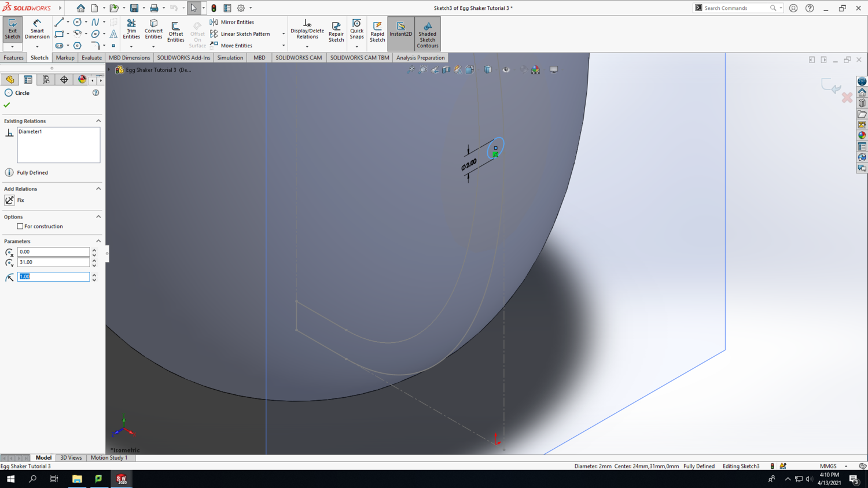Click the Section View icon in viewport toolbar
The height and width of the screenshot is (488, 868).
click(x=446, y=69)
